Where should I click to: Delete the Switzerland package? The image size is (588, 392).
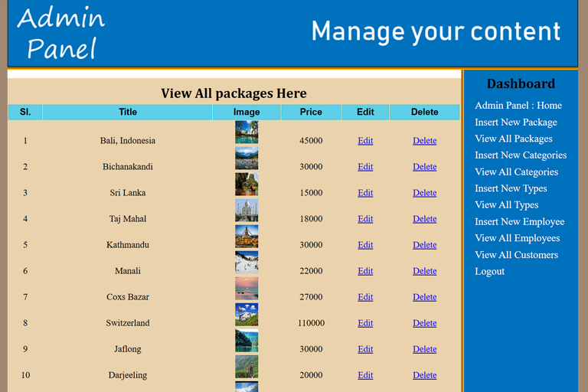(x=424, y=323)
